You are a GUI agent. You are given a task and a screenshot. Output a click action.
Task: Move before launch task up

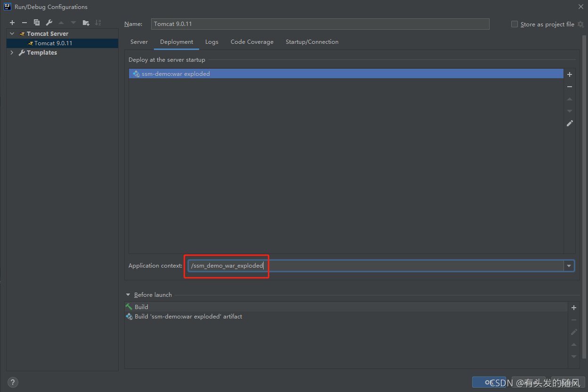[574, 344]
